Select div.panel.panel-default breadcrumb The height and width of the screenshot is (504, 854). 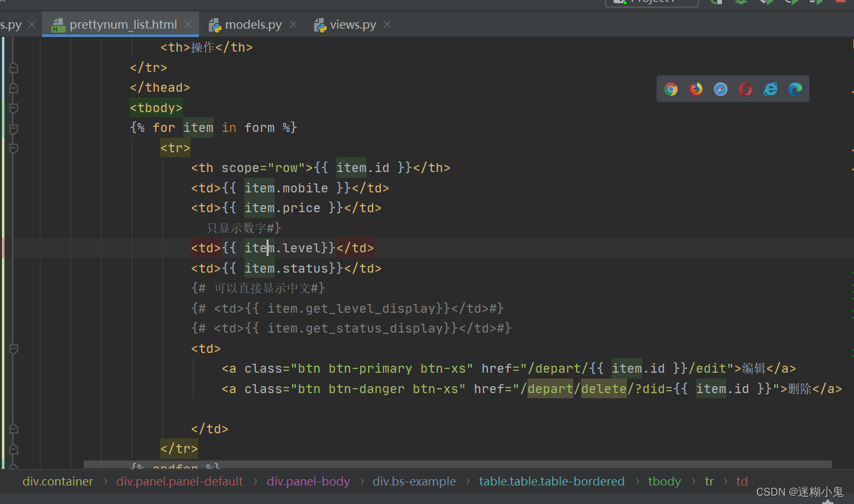click(180, 482)
